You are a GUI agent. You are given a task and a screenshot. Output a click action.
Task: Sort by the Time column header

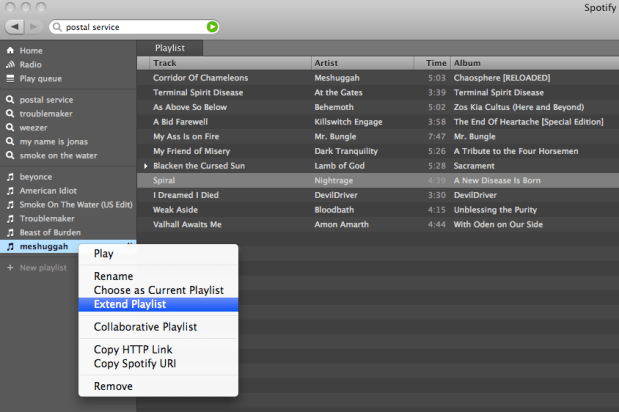432,63
